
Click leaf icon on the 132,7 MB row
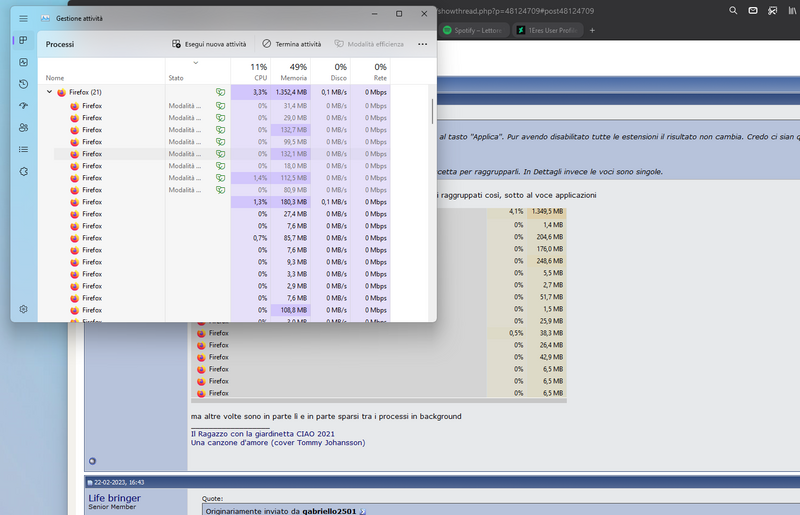coord(220,130)
